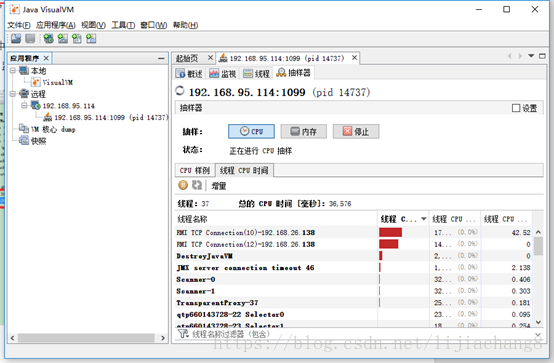
Task: Close the 192.168.95.114:1099 document tab
Action: [354, 58]
